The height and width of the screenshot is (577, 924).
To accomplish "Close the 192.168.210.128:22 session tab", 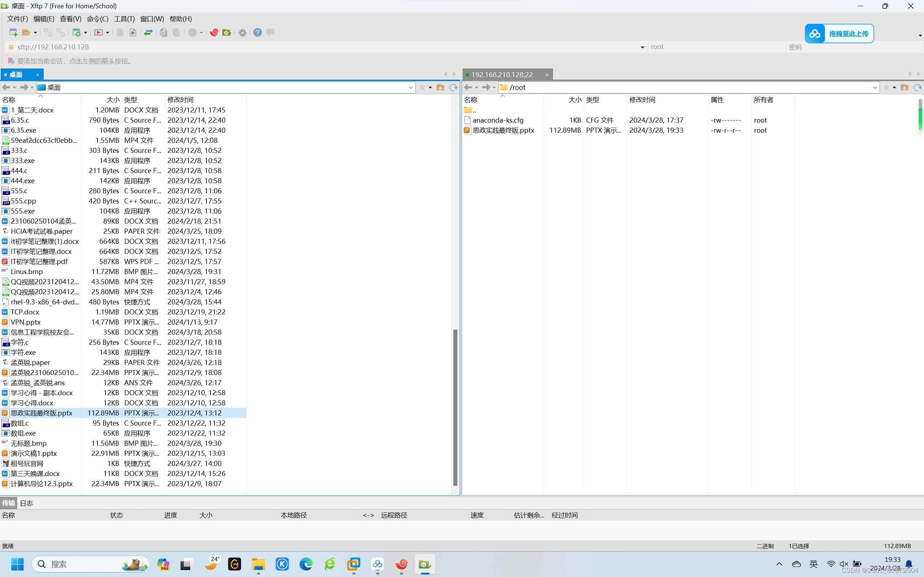I will [547, 75].
